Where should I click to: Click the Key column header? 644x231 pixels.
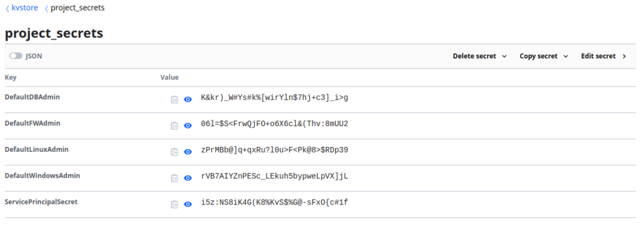click(11, 77)
